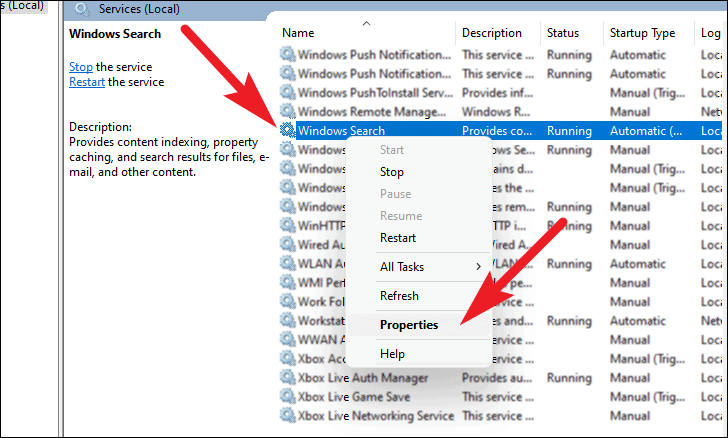
Task: Click Automatic startup type of Workstation row
Action: click(637, 321)
